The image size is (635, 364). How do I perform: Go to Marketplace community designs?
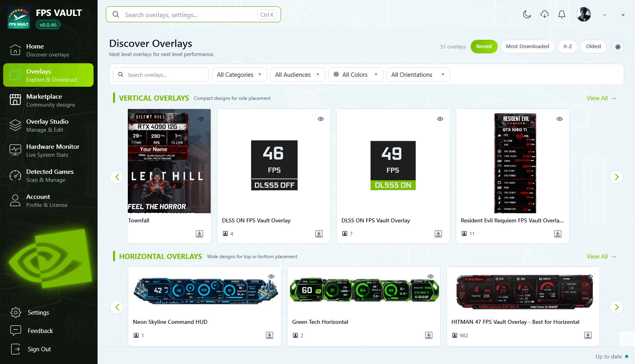tap(49, 100)
